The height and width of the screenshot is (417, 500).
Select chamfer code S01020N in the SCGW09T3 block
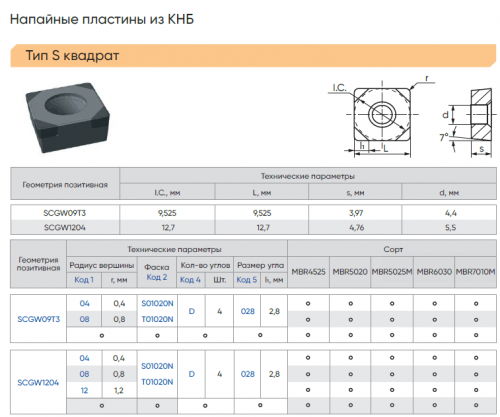point(157,303)
